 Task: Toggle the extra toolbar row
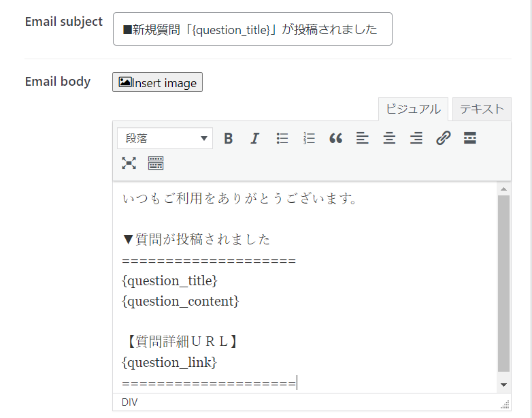[x=156, y=163]
